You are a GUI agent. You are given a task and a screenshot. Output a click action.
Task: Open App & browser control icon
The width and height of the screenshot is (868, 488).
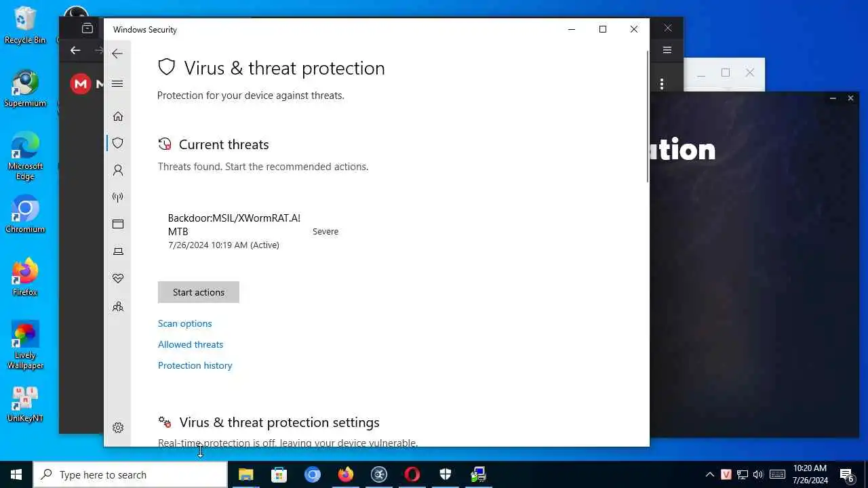pos(118,224)
